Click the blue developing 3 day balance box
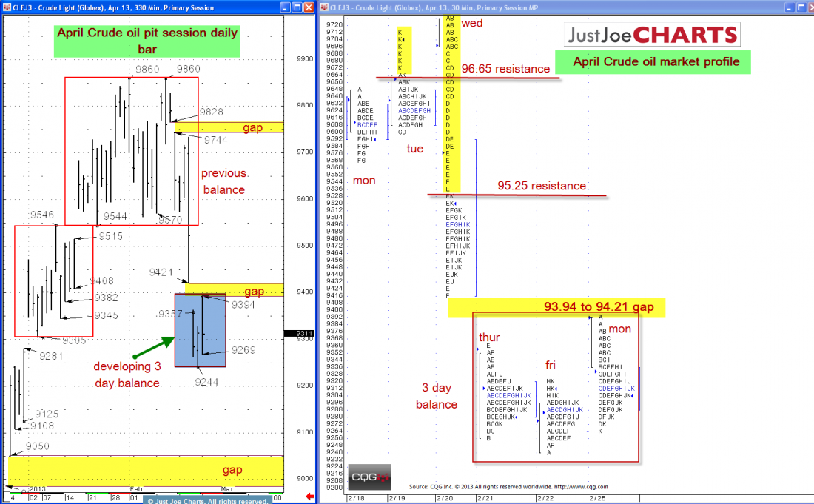The image size is (814, 504). click(200, 330)
